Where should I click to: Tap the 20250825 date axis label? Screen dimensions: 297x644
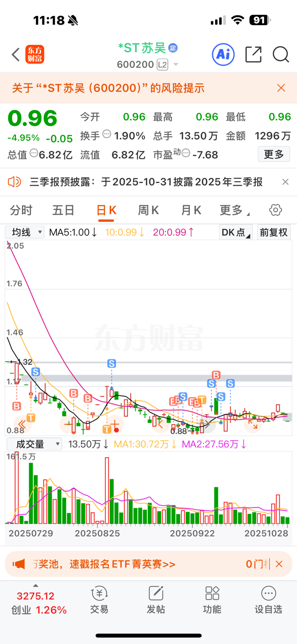coord(97,533)
